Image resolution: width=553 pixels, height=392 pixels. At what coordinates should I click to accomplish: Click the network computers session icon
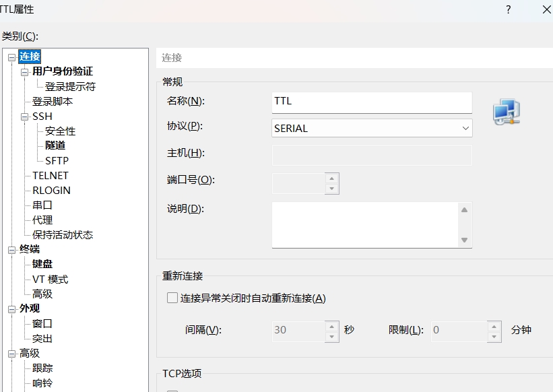click(x=507, y=112)
